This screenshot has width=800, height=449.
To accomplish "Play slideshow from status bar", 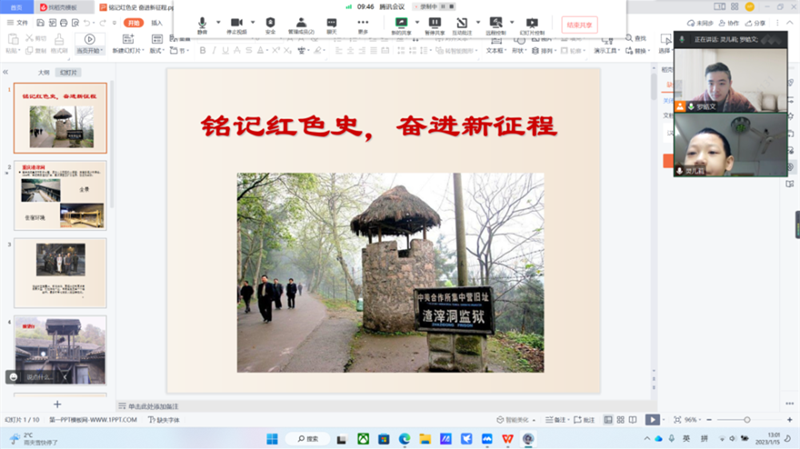I will [x=652, y=420].
